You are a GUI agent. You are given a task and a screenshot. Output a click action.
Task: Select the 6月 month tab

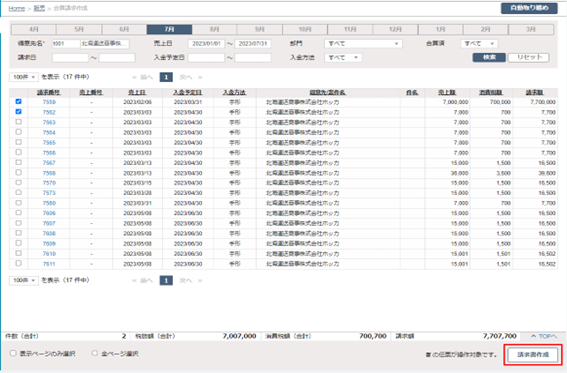coord(124,29)
